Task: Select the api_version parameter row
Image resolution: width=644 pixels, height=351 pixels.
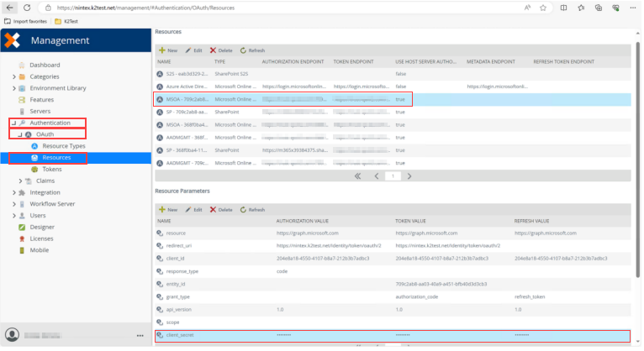Action: click(x=393, y=309)
